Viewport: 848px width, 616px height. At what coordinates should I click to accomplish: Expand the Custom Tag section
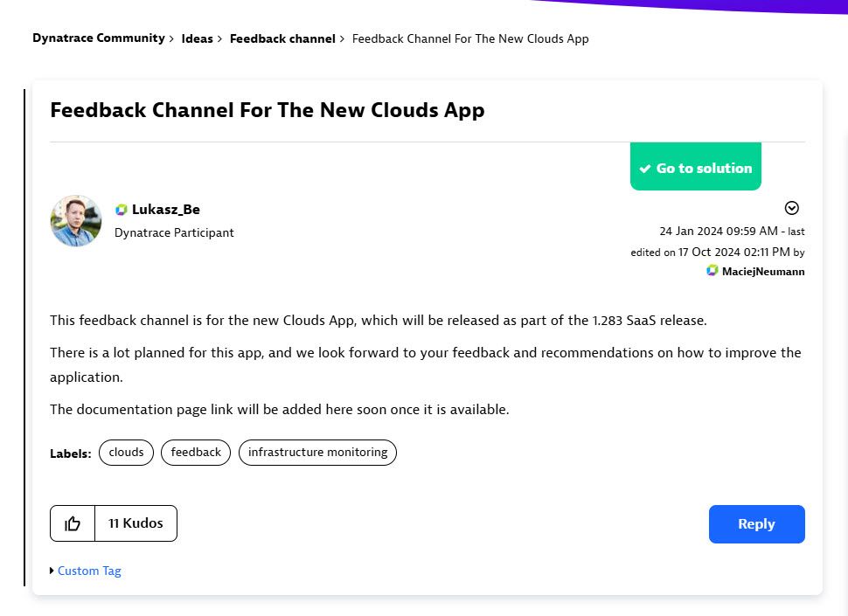(x=88, y=571)
